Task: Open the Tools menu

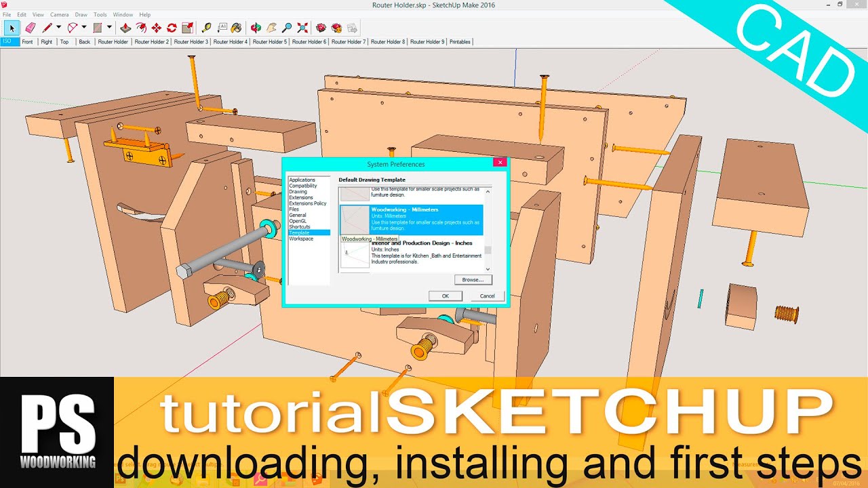Action: [100, 14]
